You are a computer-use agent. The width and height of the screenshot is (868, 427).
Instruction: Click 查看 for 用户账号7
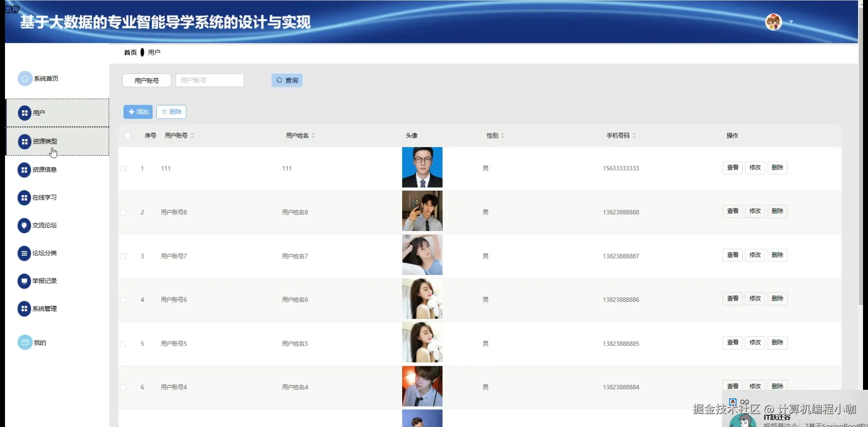[733, 255]
